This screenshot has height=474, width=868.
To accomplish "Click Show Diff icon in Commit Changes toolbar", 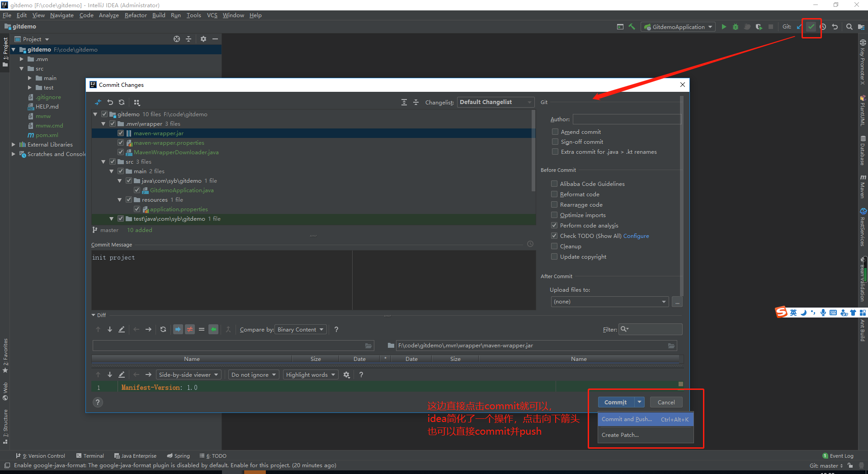I will click(98, 102).
